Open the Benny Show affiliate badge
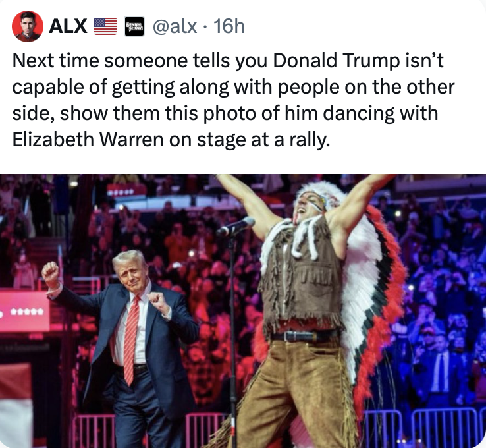 (134, 26)
